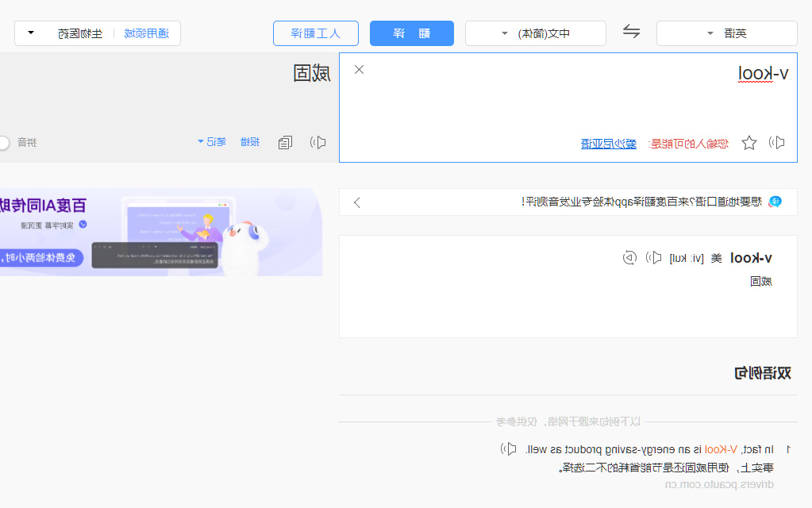
Task: Click the Chinese example sentence 事实上，使用威固…
Action: (667, 468)
